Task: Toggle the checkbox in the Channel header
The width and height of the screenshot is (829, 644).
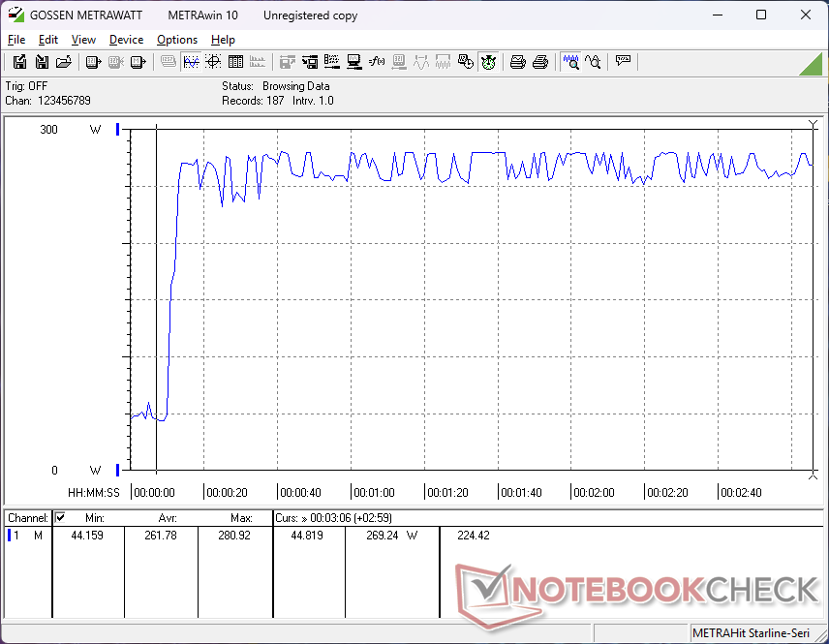Action: pos(60,518)
